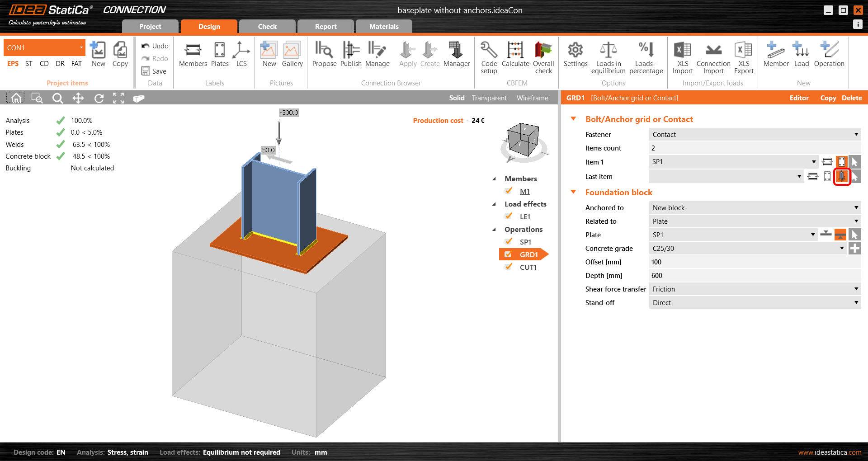Click the home view icon
The image size is (868, 461).
[16, 98]
